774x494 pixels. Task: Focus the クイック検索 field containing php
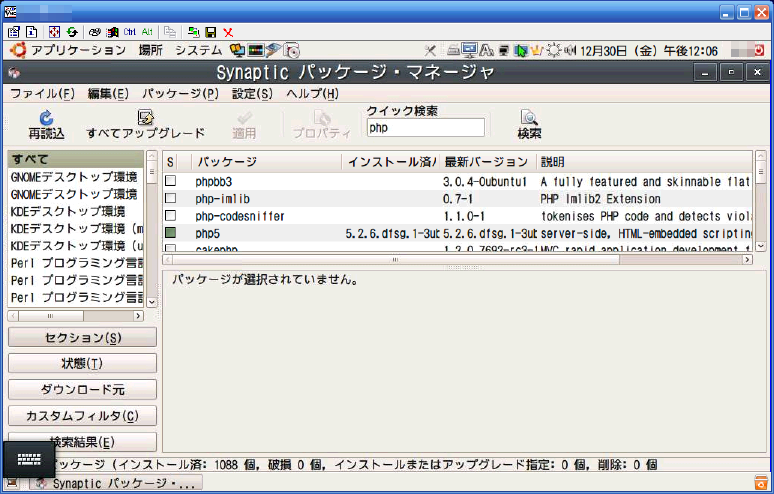426,128
